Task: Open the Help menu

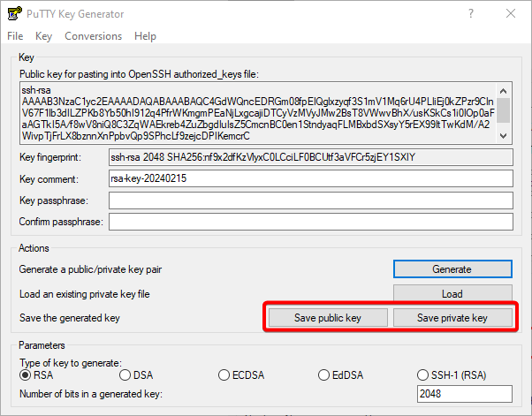Action: (145, 36)
